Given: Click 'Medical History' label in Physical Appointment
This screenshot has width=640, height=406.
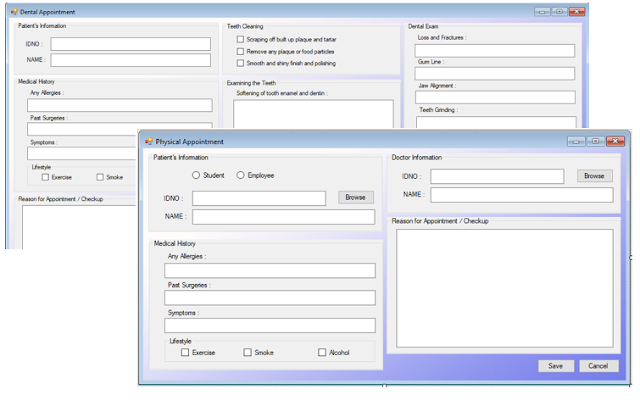Looking at the screenshot, I should click(x=175, y=243).
